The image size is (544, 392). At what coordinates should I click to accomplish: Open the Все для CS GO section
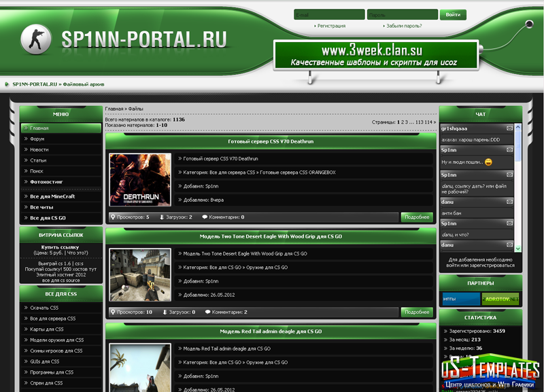point(61,217)
